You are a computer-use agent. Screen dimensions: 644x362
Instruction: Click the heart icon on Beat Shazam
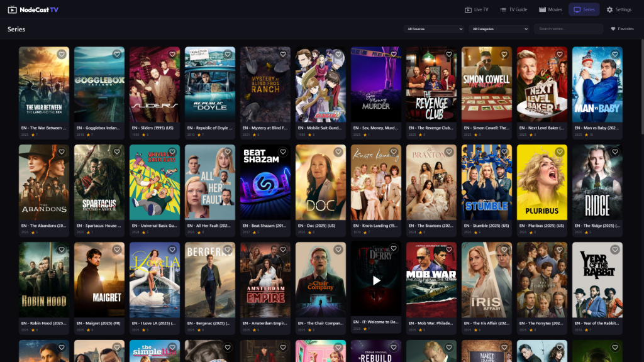[x=283, y=152]
